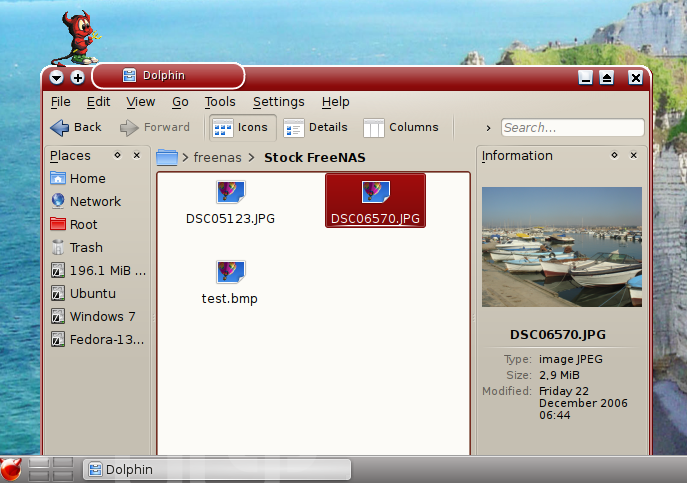This screenshot has height=483, width=687.
Task: Switch to Icons view mode
Action: click(x=241, y=128)
